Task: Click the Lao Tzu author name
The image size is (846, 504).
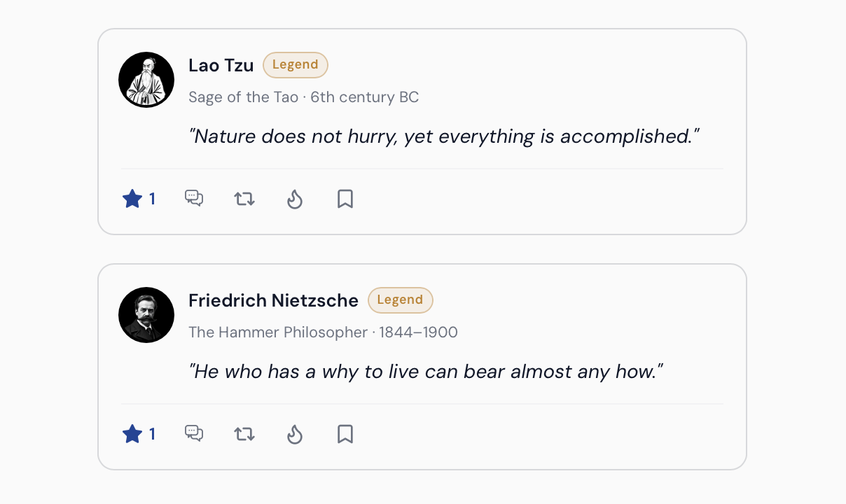Action: tap(221, 66)
